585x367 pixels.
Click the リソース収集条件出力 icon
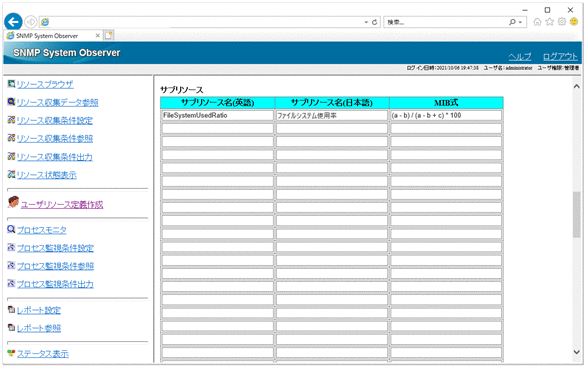[x=12, y=156]
